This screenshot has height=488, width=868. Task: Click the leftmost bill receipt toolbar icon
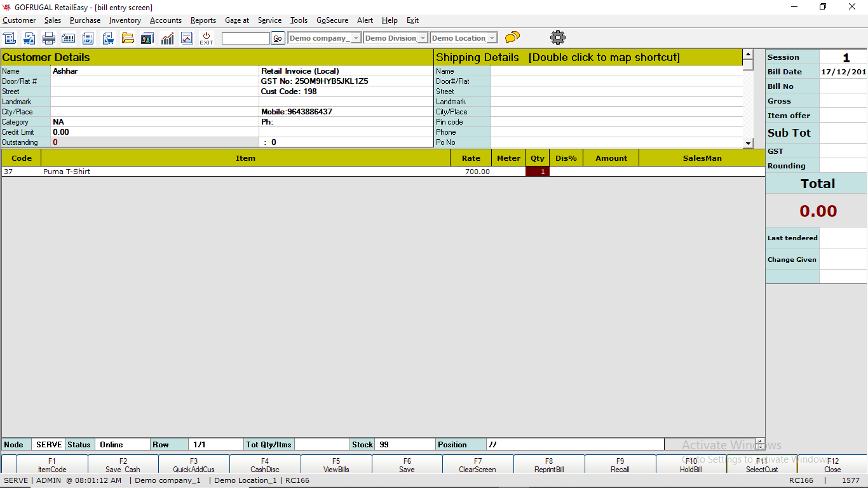click(9, 38)
